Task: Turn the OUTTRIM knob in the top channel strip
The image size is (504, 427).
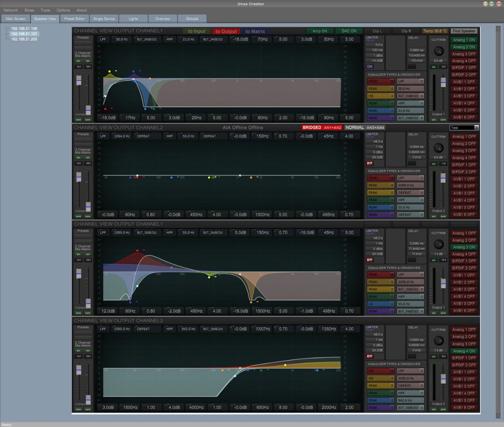Action: click(x=438, y=51)
